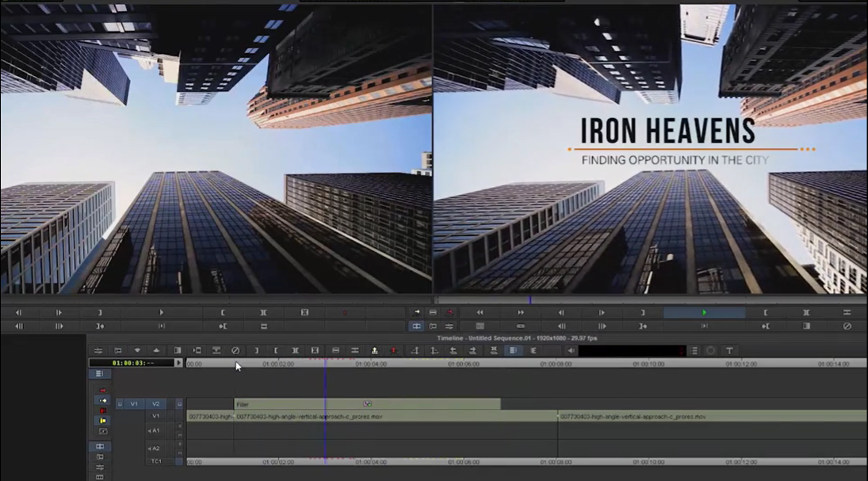Screen dimensions: 868x481
Task: Toggle the V2 record track selector
Action: point(156,403)
